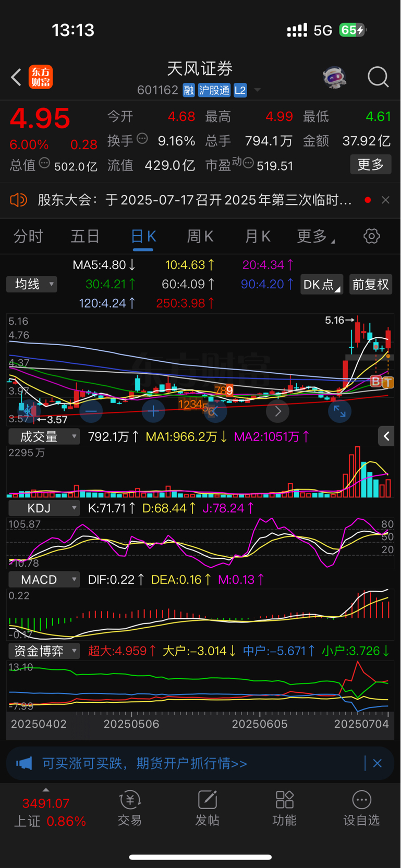Tap the 20250605 date label
This screenshot has height=868, width=401.
coord(260,724)
